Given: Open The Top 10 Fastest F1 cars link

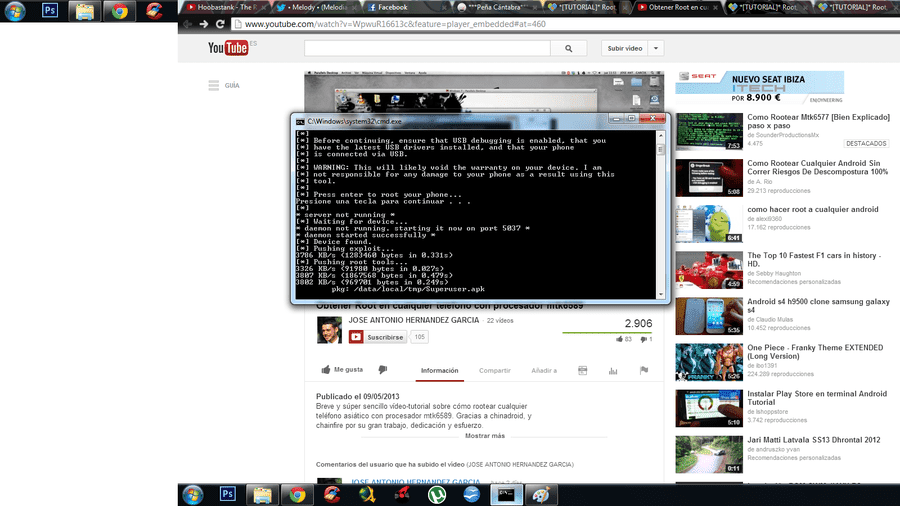Looking at the screenshot, I should (814, 259).
